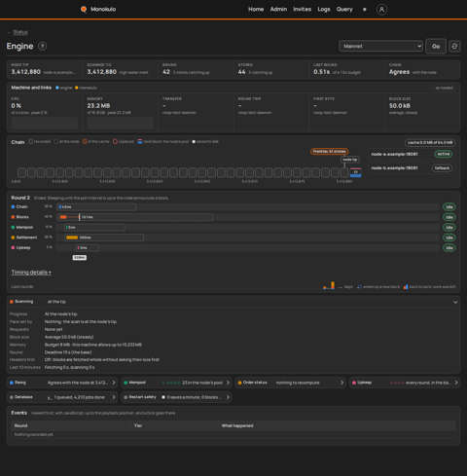This screenshot has width=467, height=476.
Task: Click the white time tooltip under Upkeep
Action: pyautogui.click(x=80, y=258)
